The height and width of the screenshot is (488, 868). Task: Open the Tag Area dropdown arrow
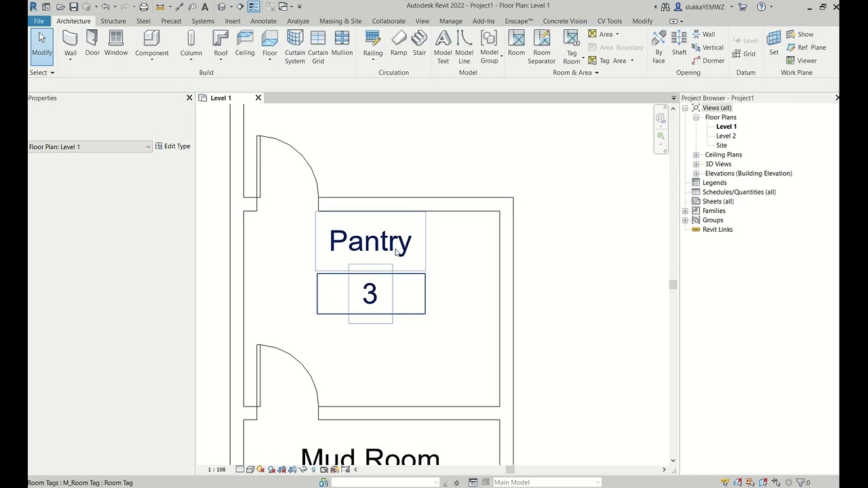[x=632, y=60]
